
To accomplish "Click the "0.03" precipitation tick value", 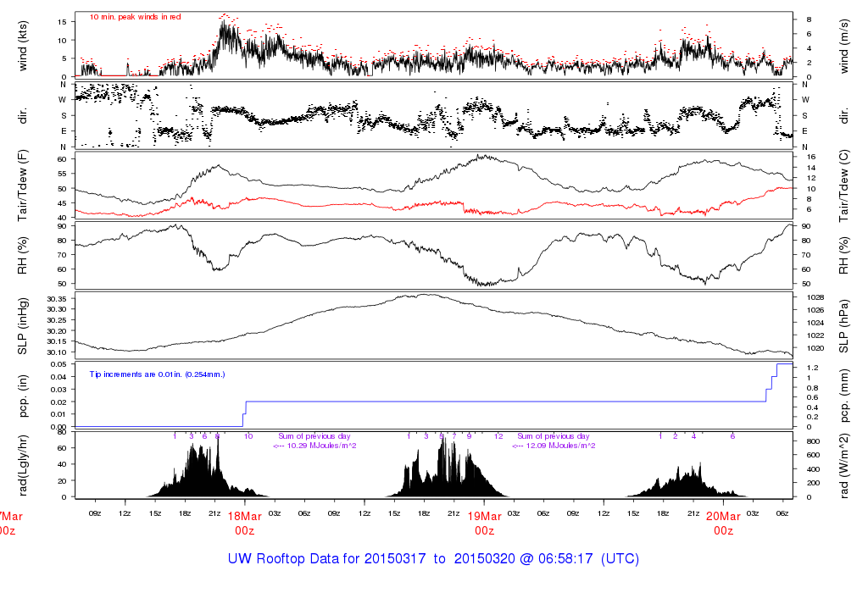I will point(58,390).
